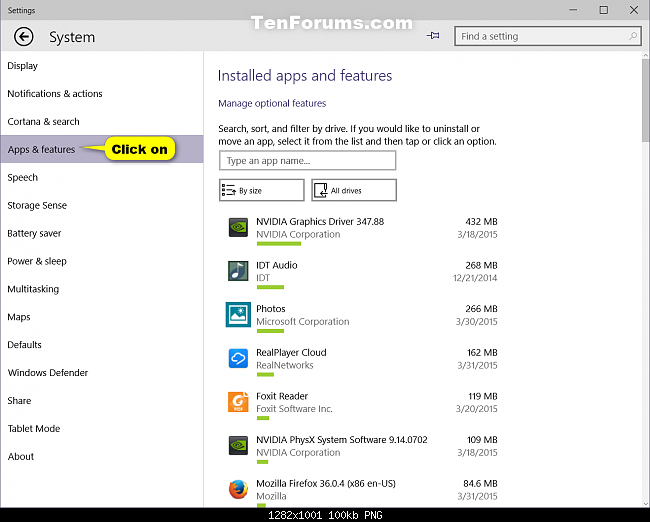Viewport: 650px width, 522px height.
Task: Click scrollbar down arrow
Action: tap(645, 504)
